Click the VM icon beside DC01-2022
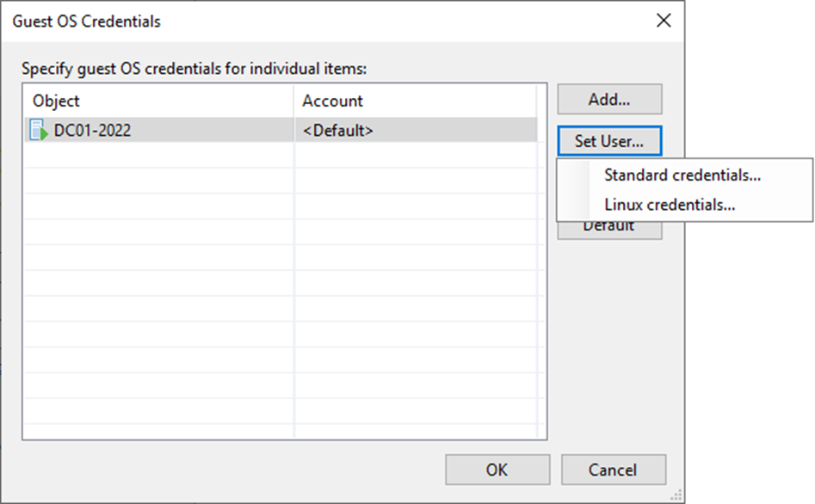 click(39, 130)
